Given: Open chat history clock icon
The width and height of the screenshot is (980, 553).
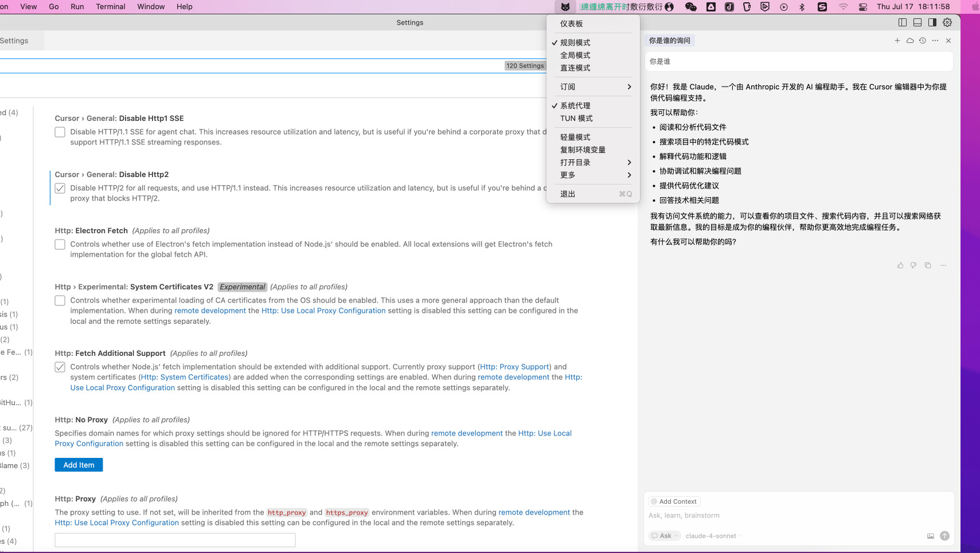Looking at the screenshot, I should click(x=923, y=41).
